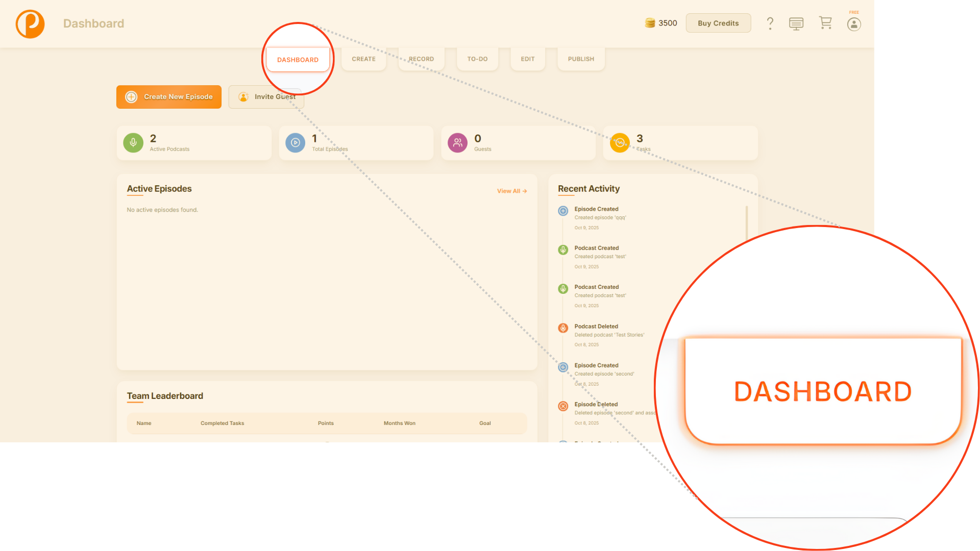Viewport: 980px width, 551px height.
Task: Open the monitor display icon in header
Action: click(x=796, y=23)
